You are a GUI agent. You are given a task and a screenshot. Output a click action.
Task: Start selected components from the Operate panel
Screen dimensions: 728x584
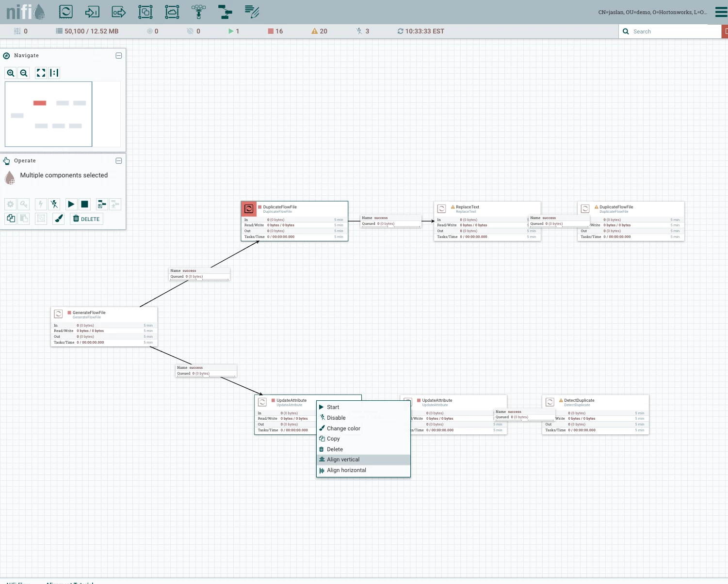coord(71,205)
